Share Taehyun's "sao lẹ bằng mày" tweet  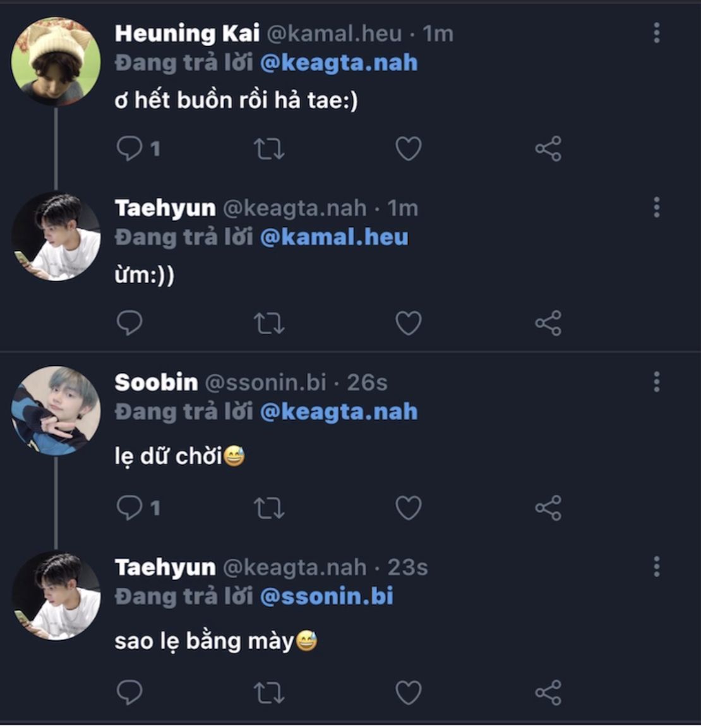point(548,693)
